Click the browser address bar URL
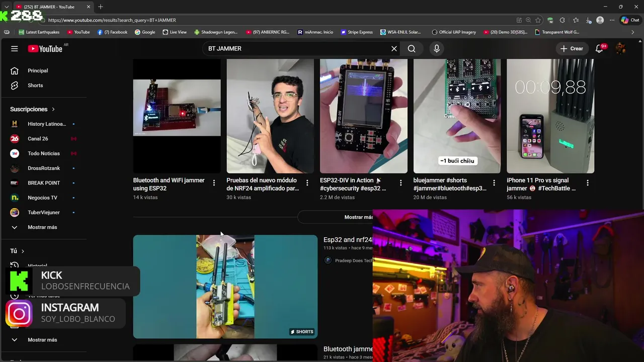 (112, 20)
